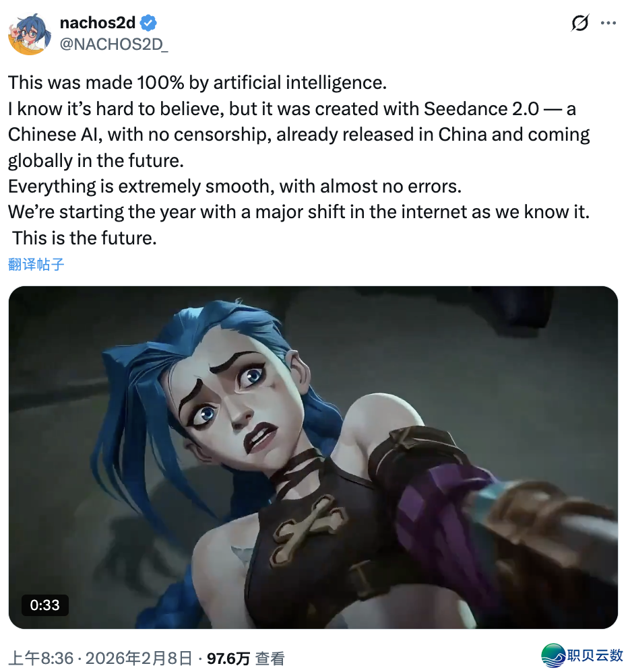
Task: Open the @NACHOS2D_ handle link
Action: click(114, 44)
